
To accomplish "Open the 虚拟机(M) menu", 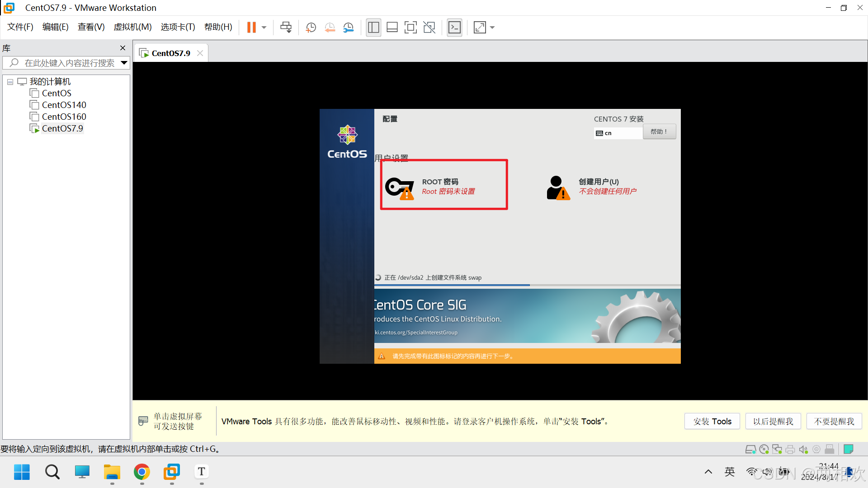I will (132, 27).
